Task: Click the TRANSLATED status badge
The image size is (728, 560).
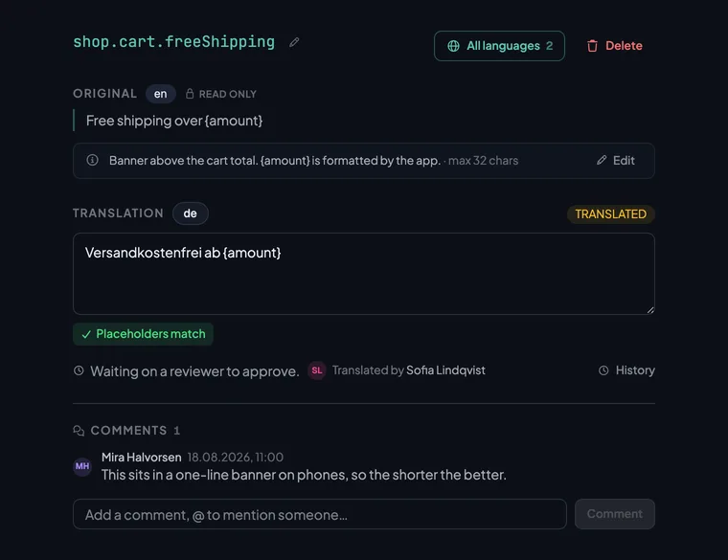Action: point(610,213)
